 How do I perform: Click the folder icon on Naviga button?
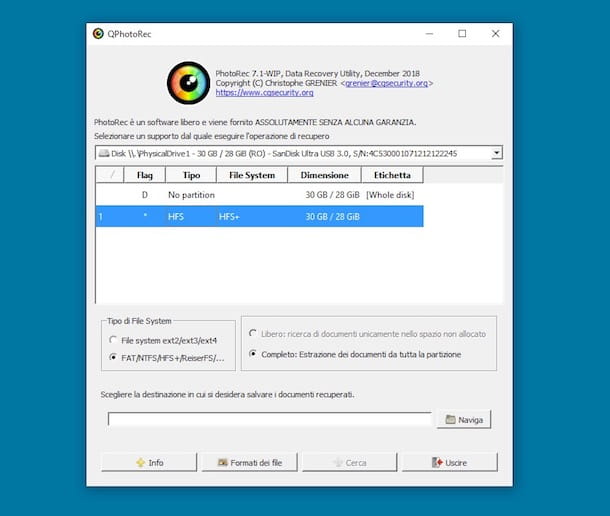[450, 419]
